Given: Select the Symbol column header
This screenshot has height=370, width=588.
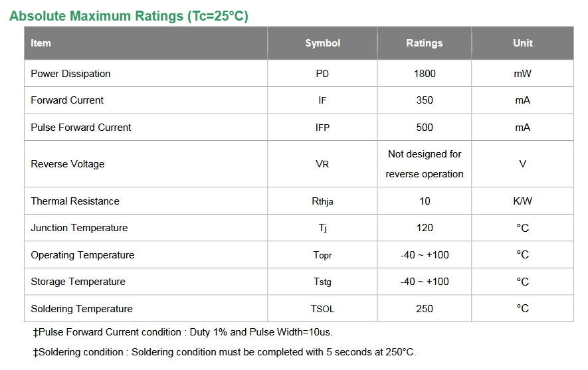Looking at the screenshot, I should [322, 43].
